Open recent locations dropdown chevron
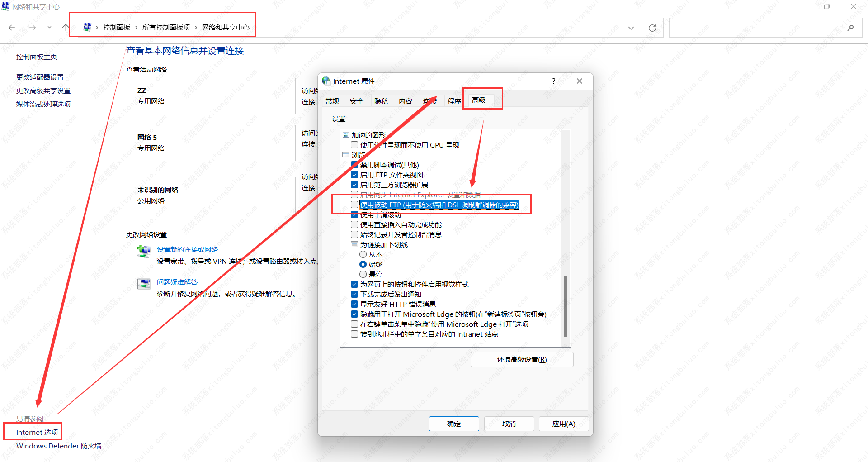 (x=49, y=28)
